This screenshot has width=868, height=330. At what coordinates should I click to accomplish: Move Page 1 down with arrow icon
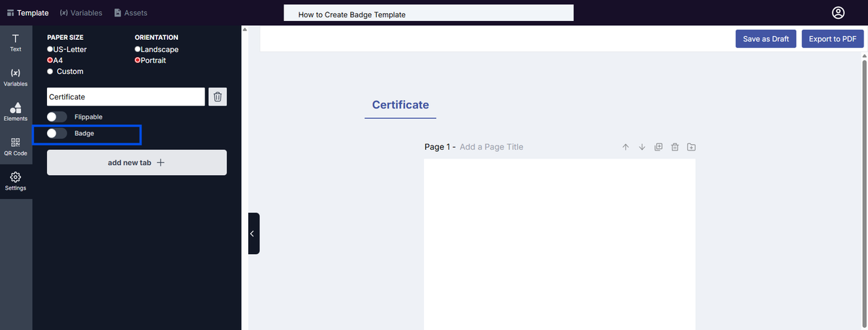coord(642,147)
